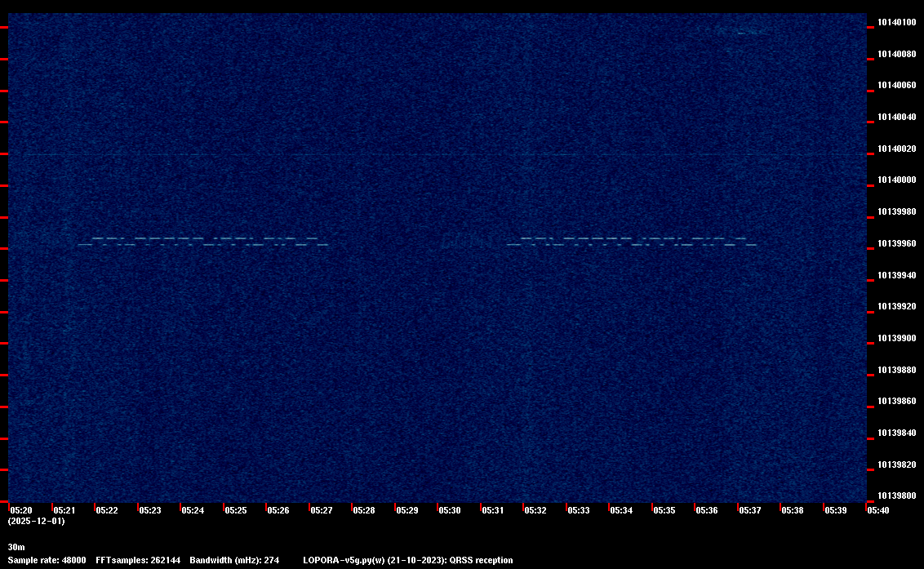Click the 05:27 time label
924x569 pixels.
click(321, 510)
